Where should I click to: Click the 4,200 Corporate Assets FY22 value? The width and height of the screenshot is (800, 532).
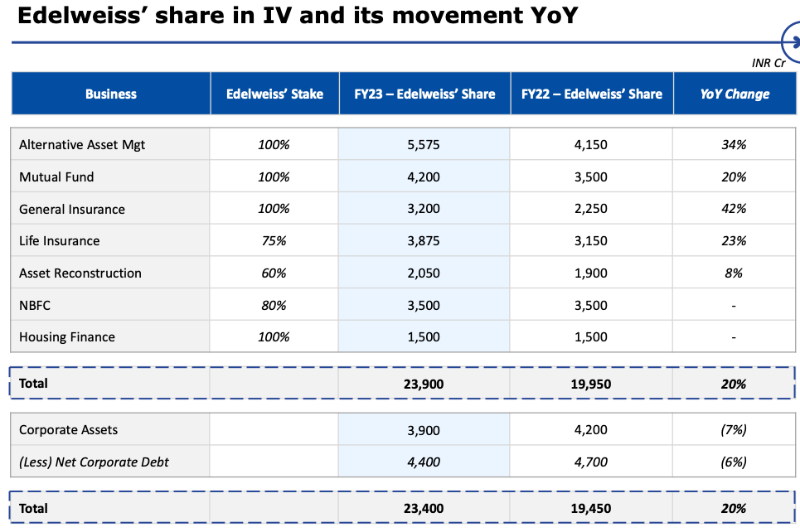pos(591,429)
